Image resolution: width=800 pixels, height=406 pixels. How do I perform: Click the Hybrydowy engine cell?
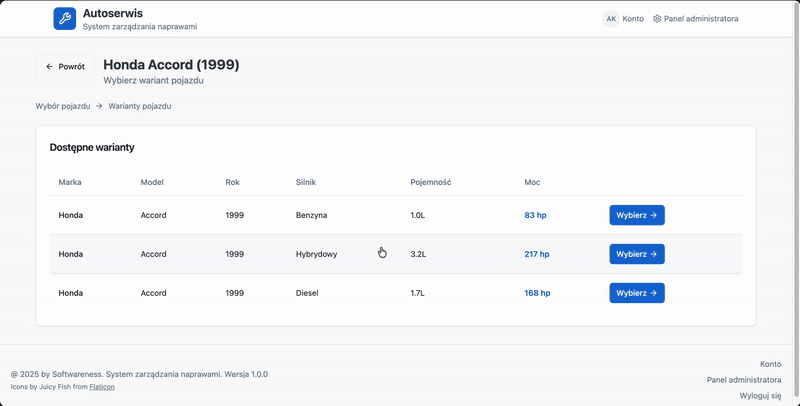[316, 254]
